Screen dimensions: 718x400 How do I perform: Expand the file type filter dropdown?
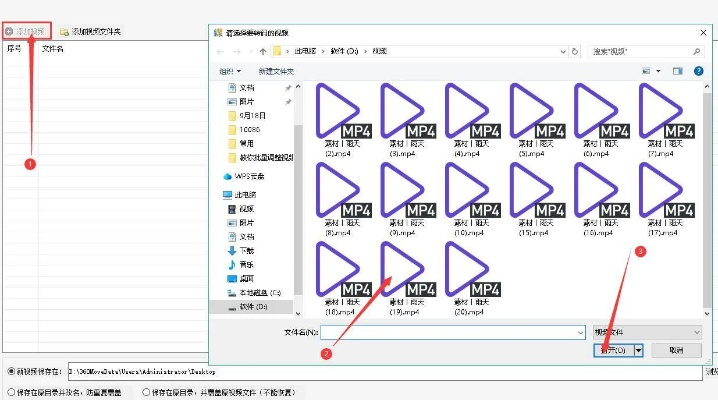tap(696, 331)
